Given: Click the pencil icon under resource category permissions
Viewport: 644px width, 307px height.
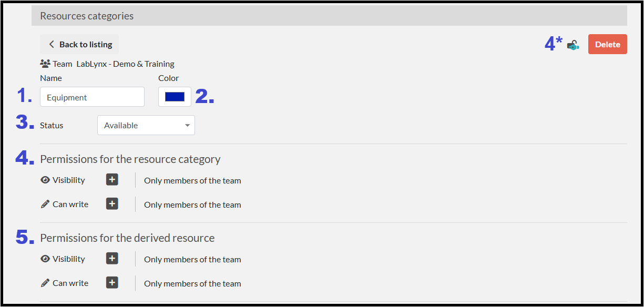Looking at the screenshot, I should [x=45, y=204].
